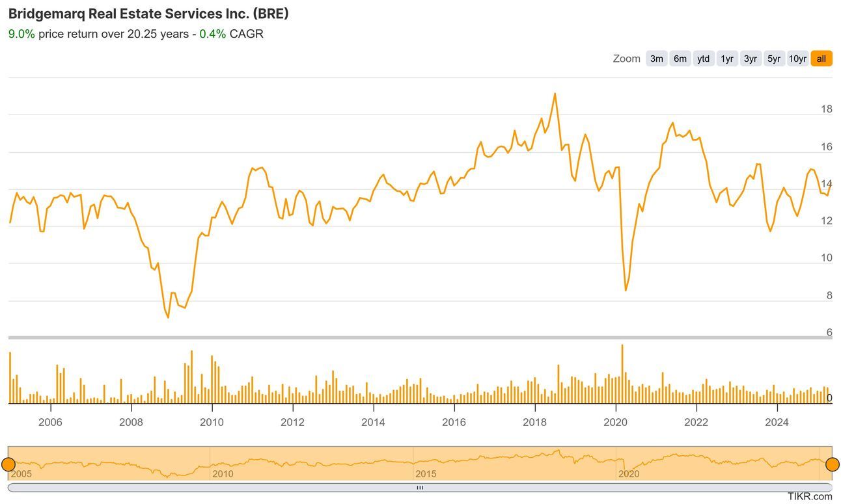
Task: Click the navigator horizontal scrollbar grip
Action: (x=420, y=487)
